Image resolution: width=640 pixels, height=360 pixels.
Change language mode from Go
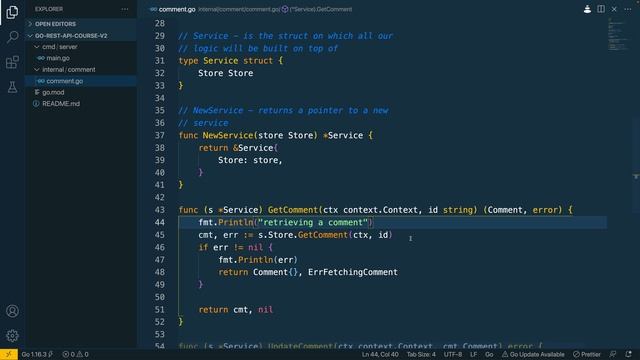coord(489,354)
